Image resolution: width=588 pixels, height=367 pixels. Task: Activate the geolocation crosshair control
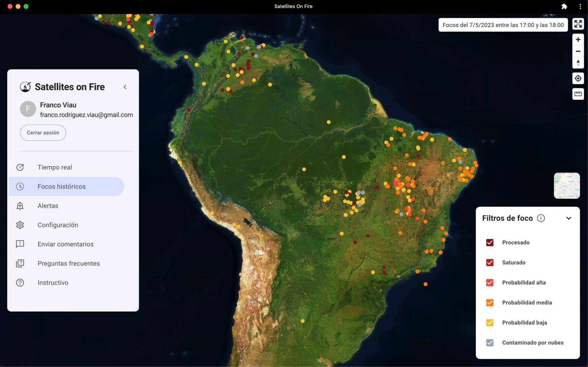point(578,78)
